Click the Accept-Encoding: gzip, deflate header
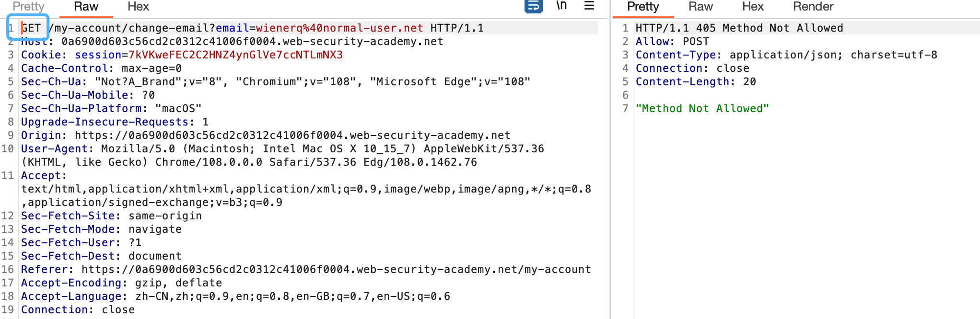The width and height of the screenshot is (980, 319). (x=121, y=283)
